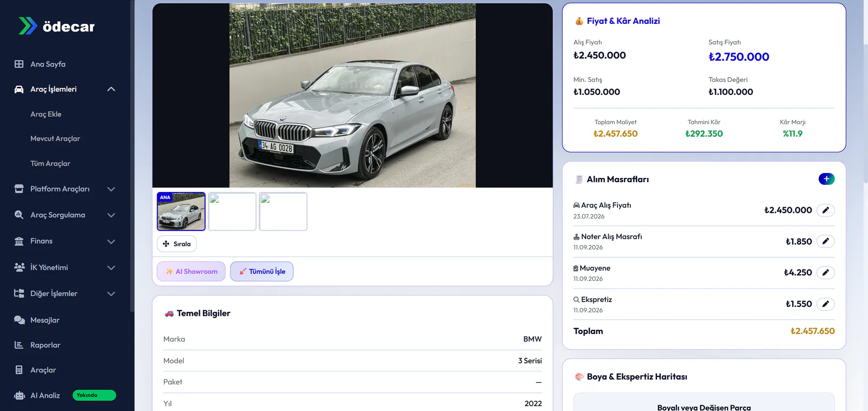Edit the Araç Alış Fiyatı expense
The image size is (868, 411).
825,210
